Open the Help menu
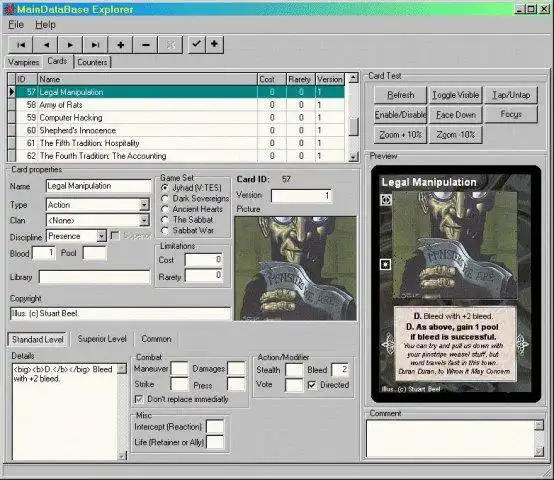554x480 pixels. pos(45,25)
